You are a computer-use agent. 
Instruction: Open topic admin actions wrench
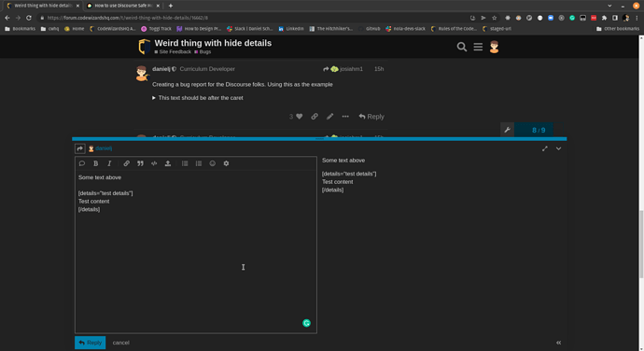click(x=507, y=130)
